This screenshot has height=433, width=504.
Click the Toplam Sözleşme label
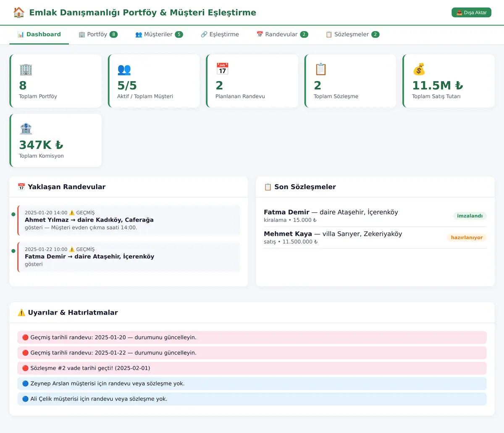click(336, 96)
